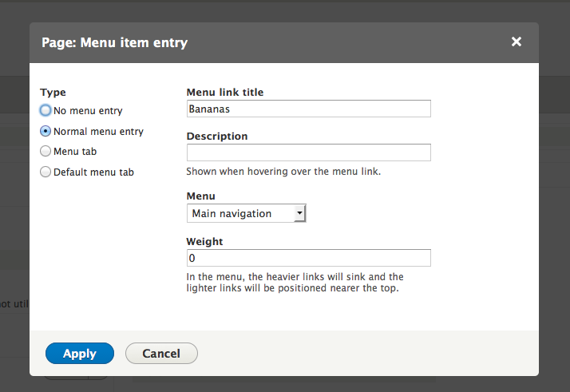
Task: Focus the Weight input field
Action: pyautogui.click(x=309, y=258)
